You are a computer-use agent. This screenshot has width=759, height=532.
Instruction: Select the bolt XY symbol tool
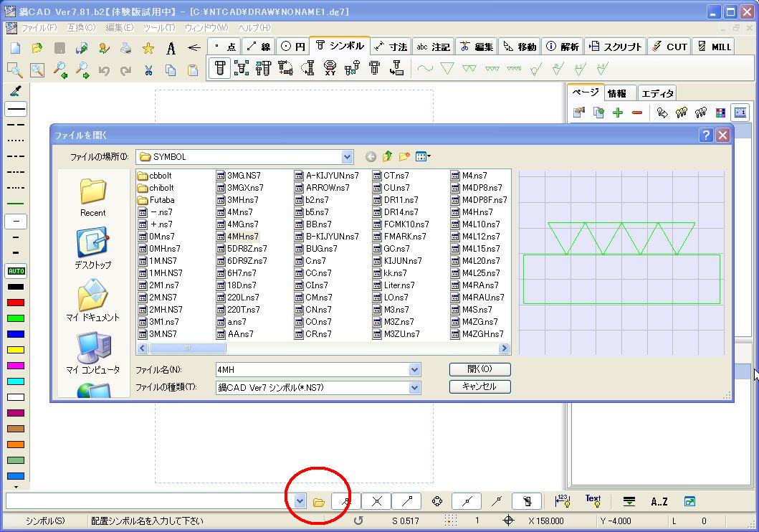(x=330, y=68)
